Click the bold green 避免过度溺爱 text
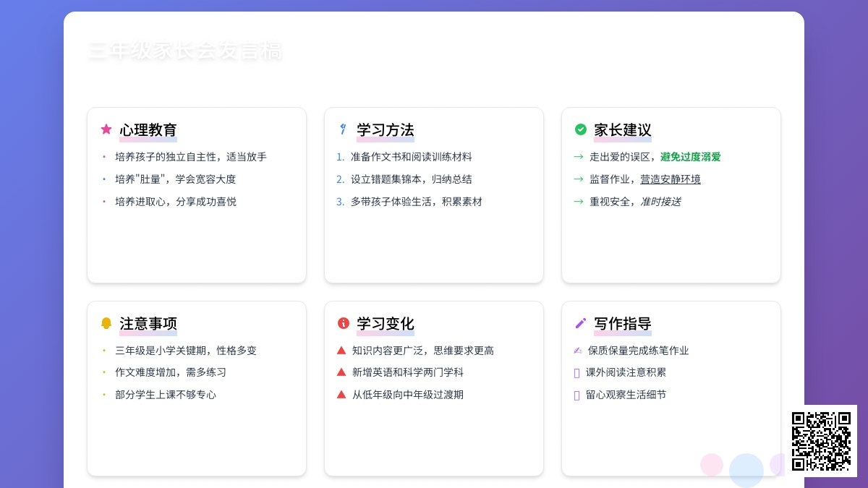The height and width of the screenshot is (488, 868). click(690, 157)
